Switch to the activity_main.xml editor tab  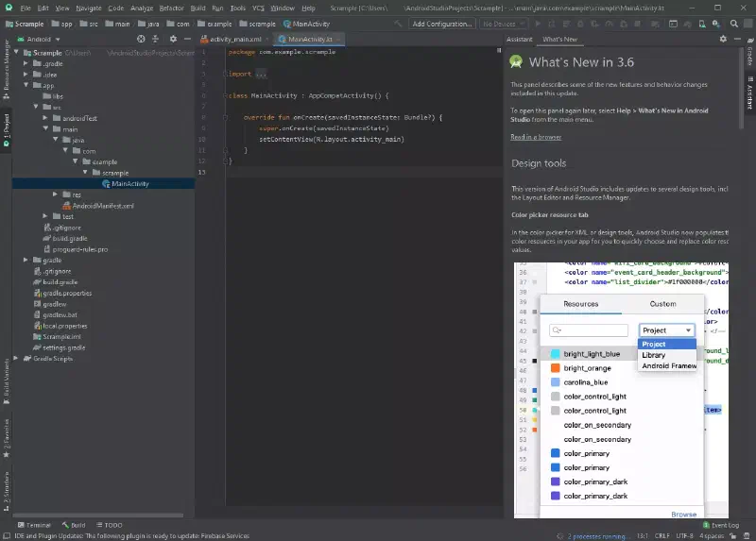[234, 39]
